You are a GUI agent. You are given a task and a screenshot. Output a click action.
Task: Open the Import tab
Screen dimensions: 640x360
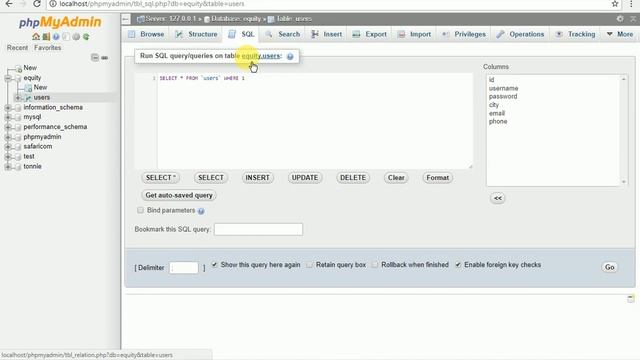pyautogui.click(x=414, y=34)
